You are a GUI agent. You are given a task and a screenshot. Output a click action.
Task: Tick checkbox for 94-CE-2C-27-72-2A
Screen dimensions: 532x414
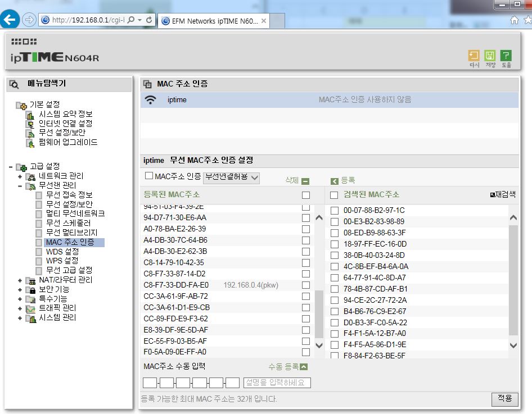click(335, 300)
